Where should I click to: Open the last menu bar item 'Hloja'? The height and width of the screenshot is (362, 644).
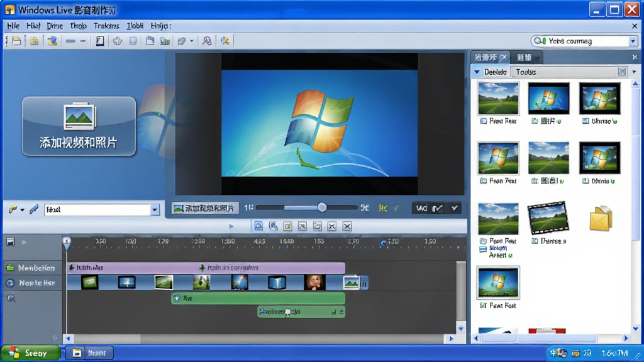[x=160, y=26]
